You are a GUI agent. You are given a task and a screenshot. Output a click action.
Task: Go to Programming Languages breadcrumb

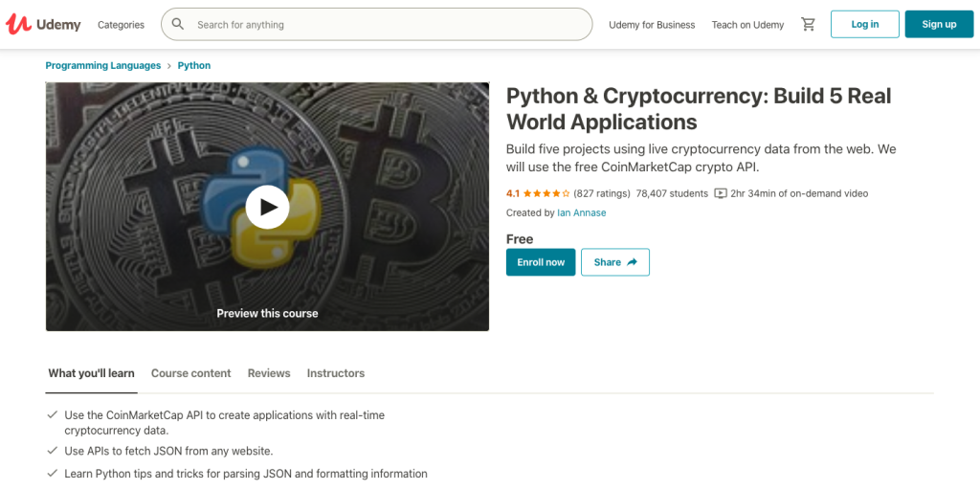pyautogui.click(x=103, y=66)
